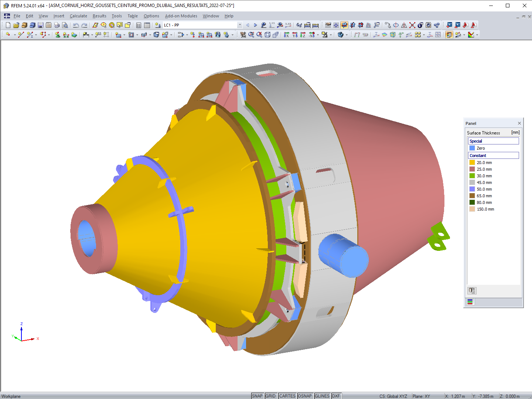The image size is (532, 399).
Task: Enable OSNAP in the status bar
Action: tap(305, 396)
